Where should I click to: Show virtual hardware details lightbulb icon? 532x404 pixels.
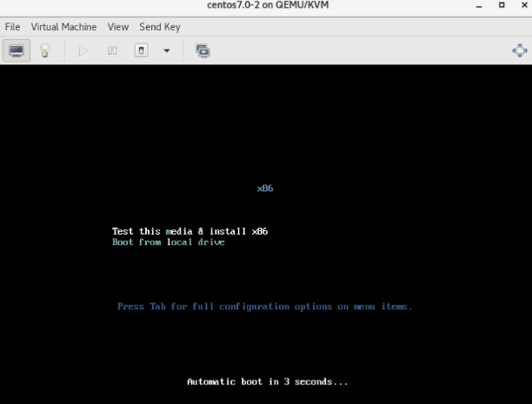pos(45,50)
